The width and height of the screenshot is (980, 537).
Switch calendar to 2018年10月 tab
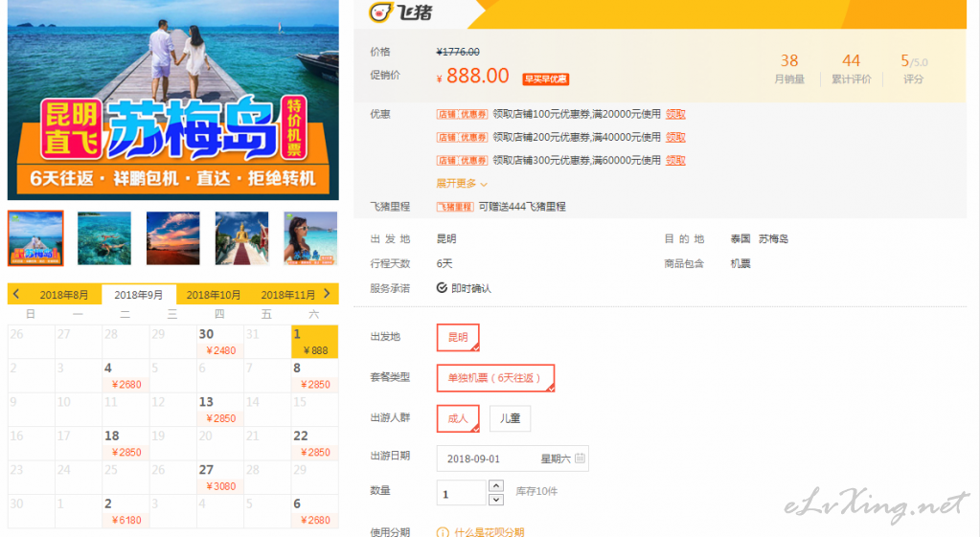tap(213, 295)
